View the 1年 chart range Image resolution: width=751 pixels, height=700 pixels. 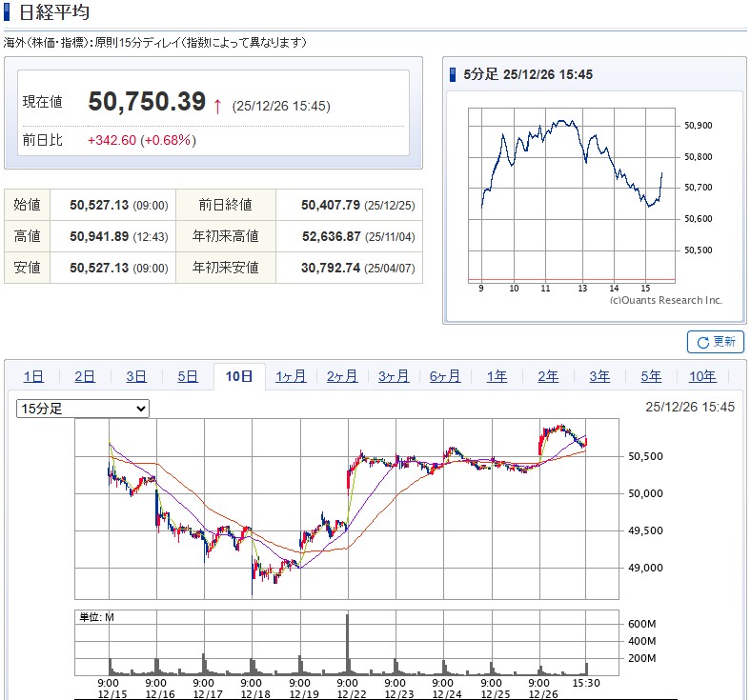[x=497, y=376]
